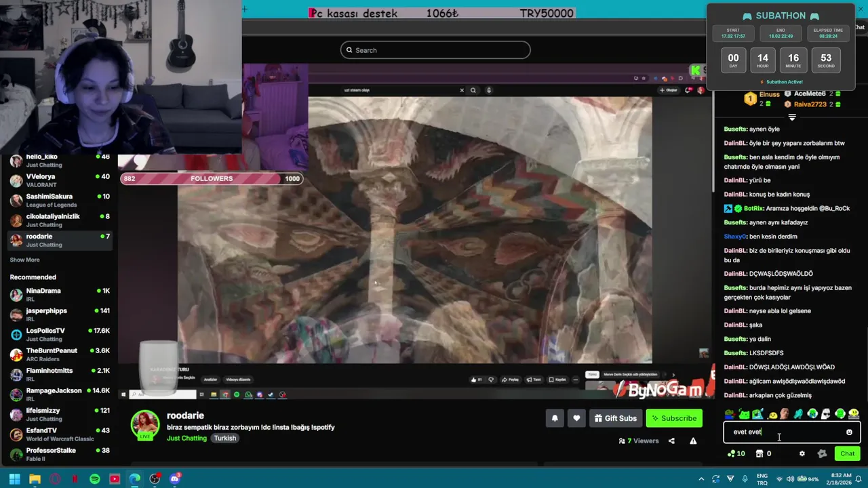Open jasperphipps recommended channel
The height and width of the screenshot is (488, 868).
60,314
